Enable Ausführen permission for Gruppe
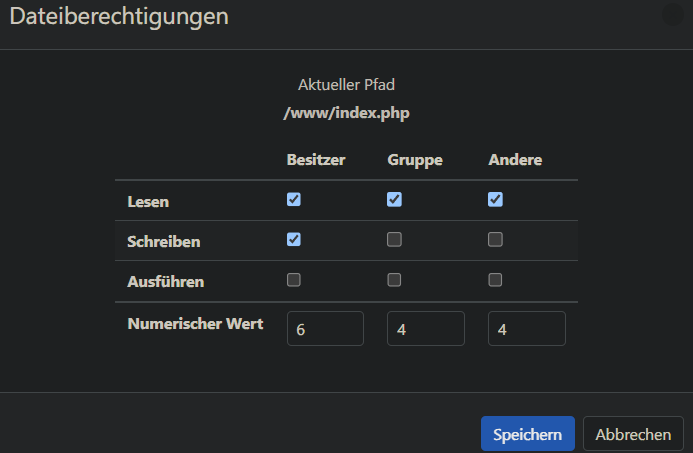 [x=395, y=280]
